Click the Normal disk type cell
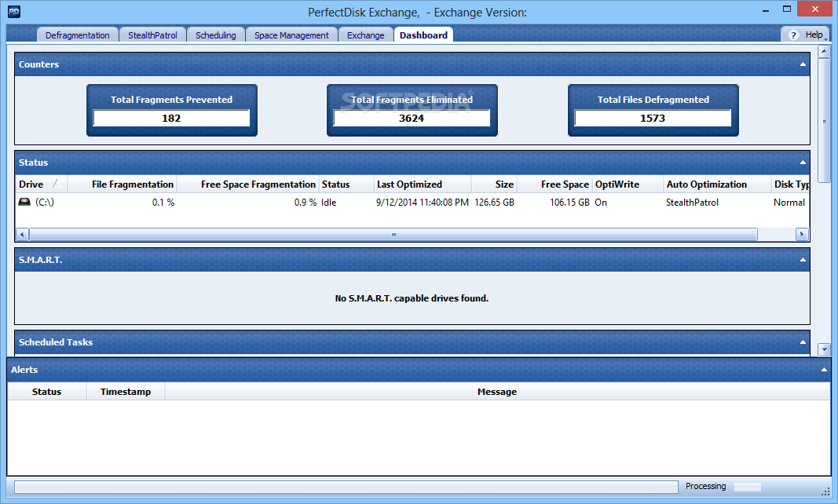 789,202
